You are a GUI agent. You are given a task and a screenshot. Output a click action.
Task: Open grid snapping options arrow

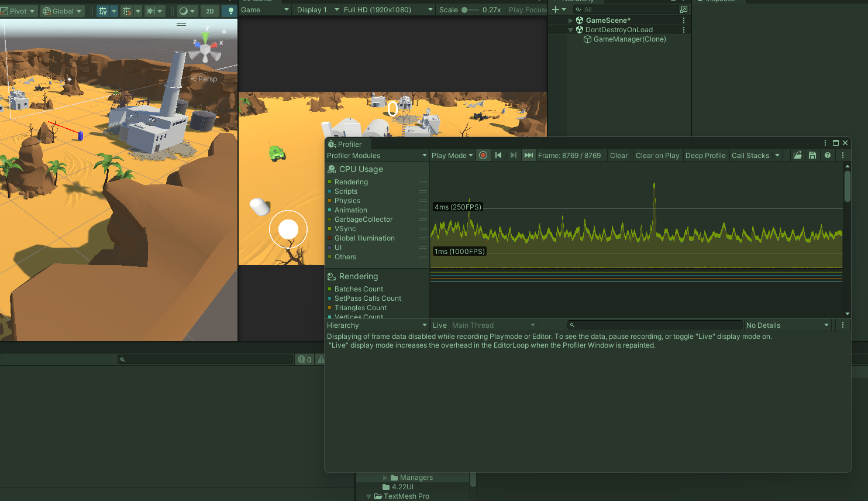pos(138,11)
